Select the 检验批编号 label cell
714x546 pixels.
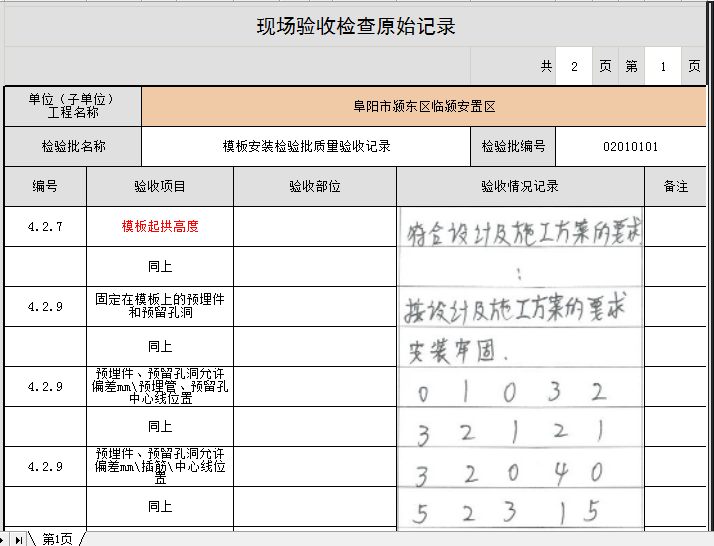tap(513, 146)
